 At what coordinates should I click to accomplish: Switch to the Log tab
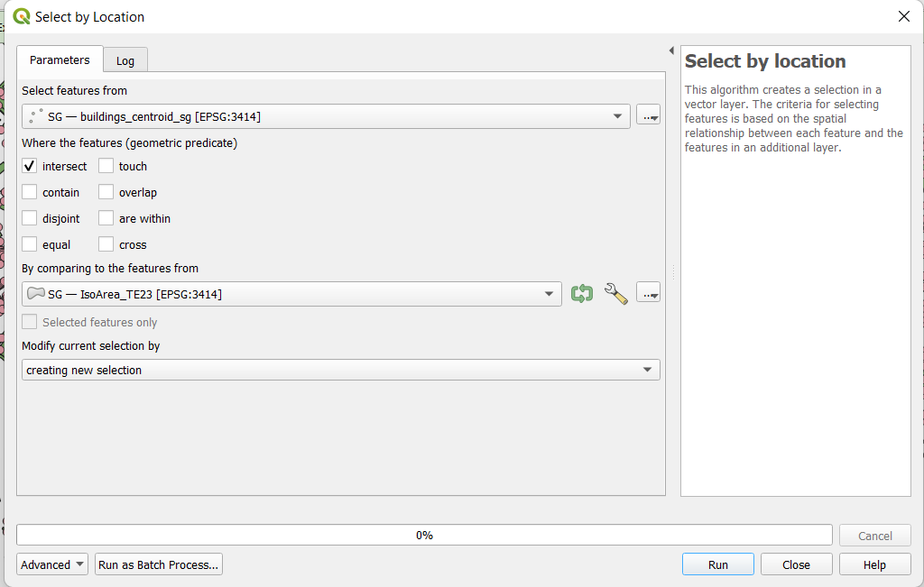[x=125, y=60]
